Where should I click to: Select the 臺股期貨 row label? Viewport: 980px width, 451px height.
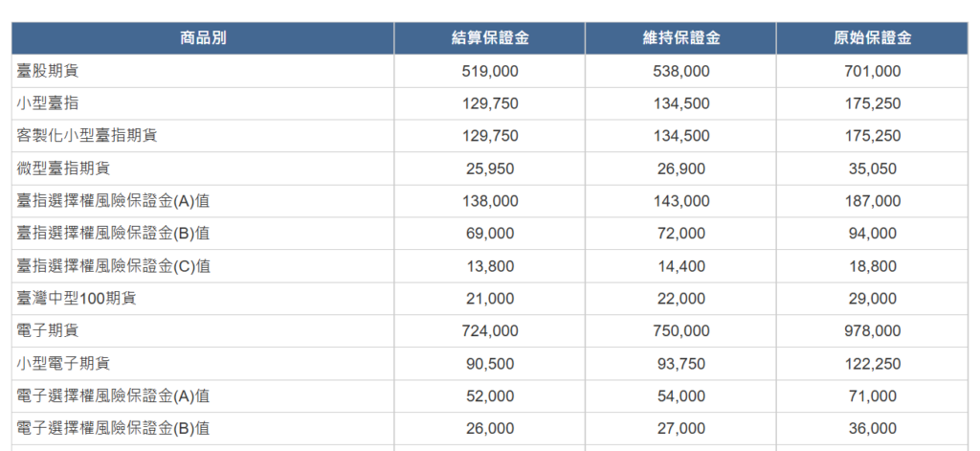coord(48,71)
